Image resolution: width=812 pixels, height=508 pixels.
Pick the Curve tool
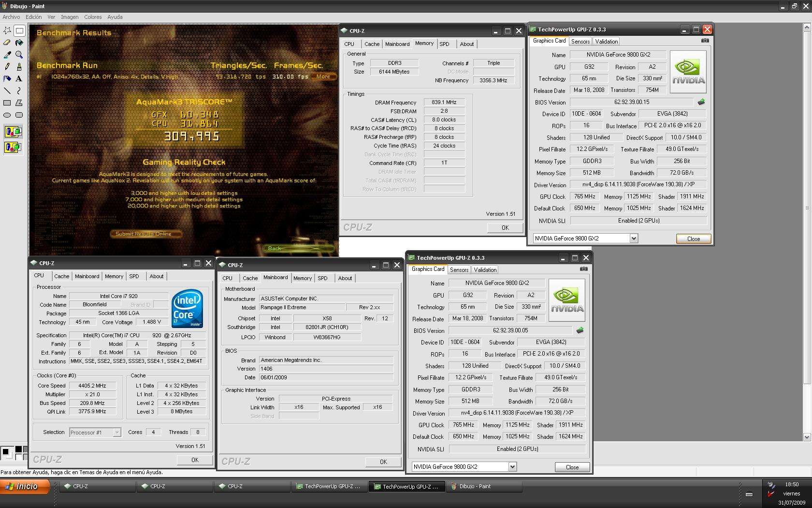19,90
